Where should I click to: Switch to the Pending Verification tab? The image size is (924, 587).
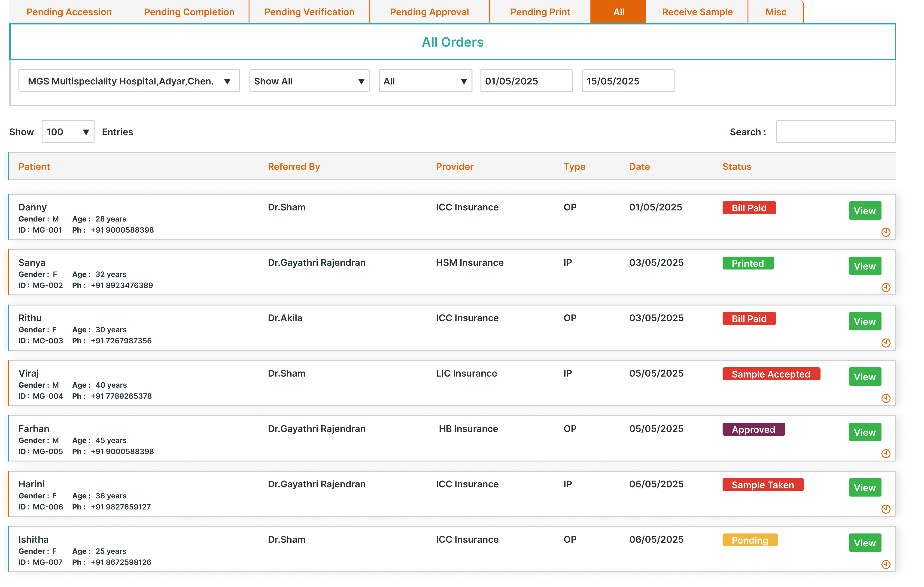coord(309,12)
